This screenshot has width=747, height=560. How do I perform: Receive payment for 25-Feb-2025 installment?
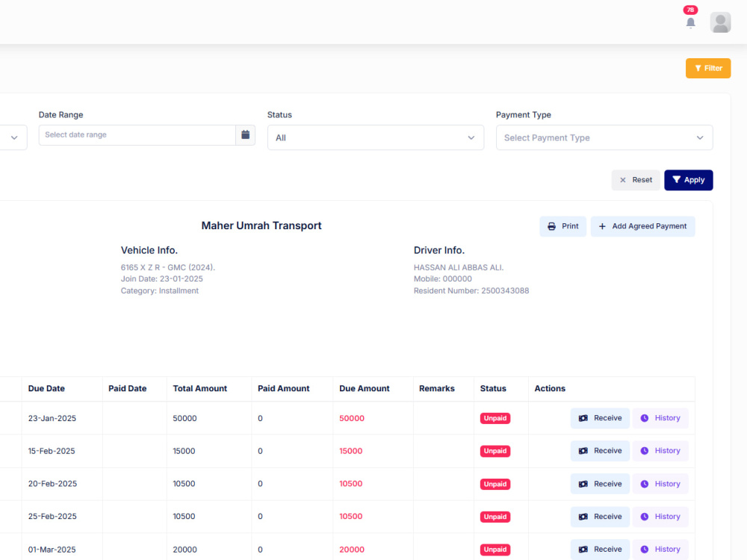(x=600, y=517)
